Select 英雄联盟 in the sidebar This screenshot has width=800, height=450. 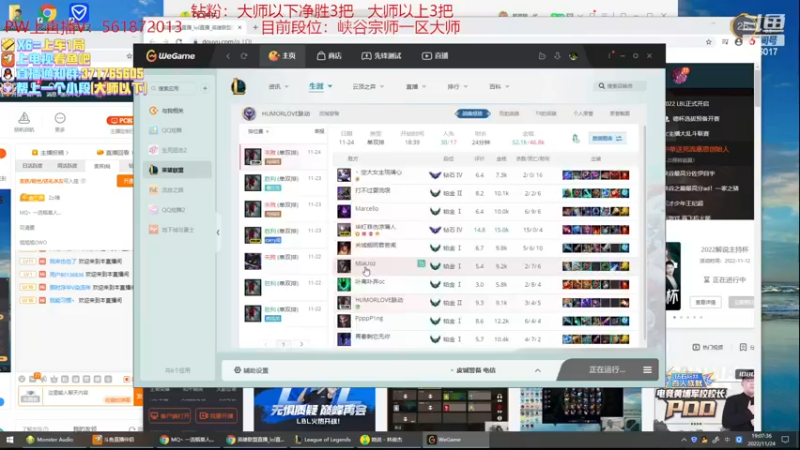point(178,170)
